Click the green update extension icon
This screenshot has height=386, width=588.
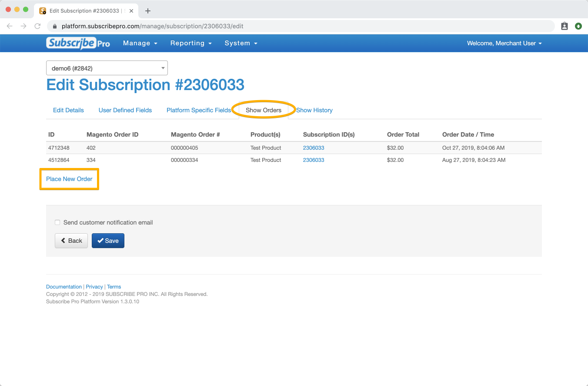tap(578, 26)
